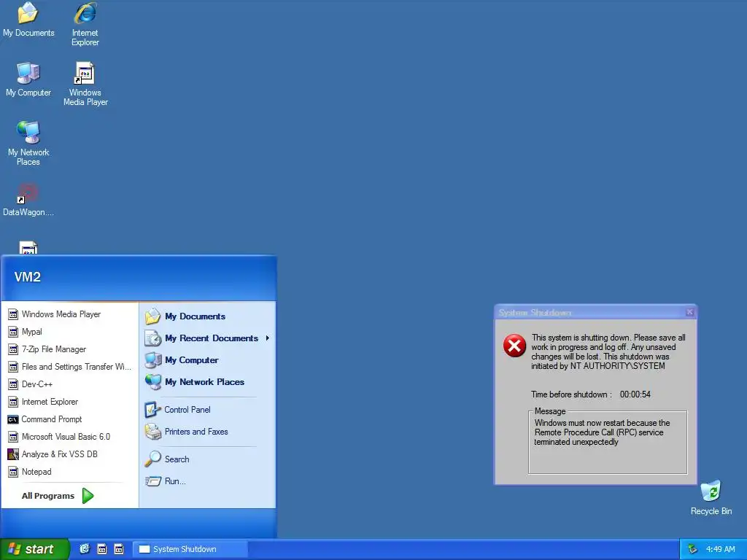This screenshot has height=560, width=747.
Task: Click the Dev-C++ program icon
Action: [x=13, y=384]
